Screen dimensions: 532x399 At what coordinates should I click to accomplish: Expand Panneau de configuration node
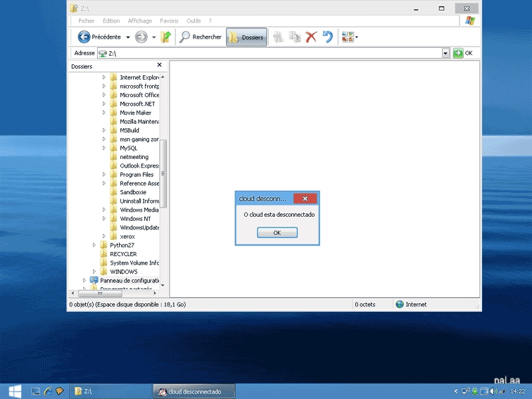[84, 280]
